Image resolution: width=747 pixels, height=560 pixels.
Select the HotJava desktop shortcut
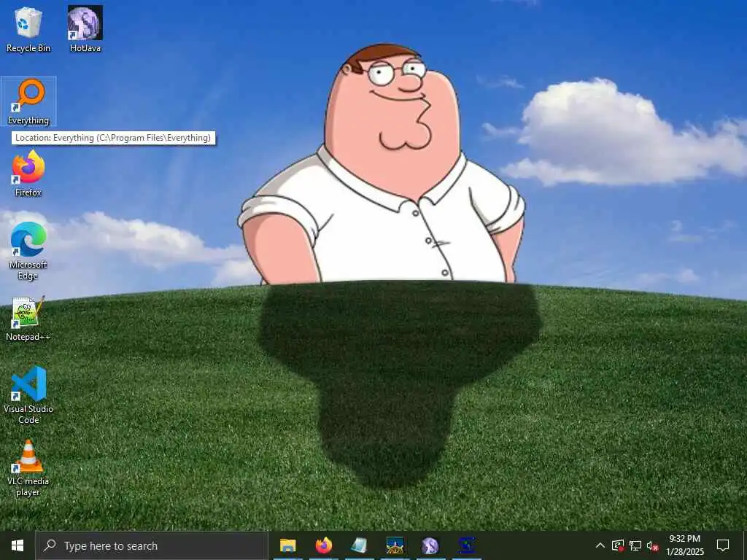(85, 29)
